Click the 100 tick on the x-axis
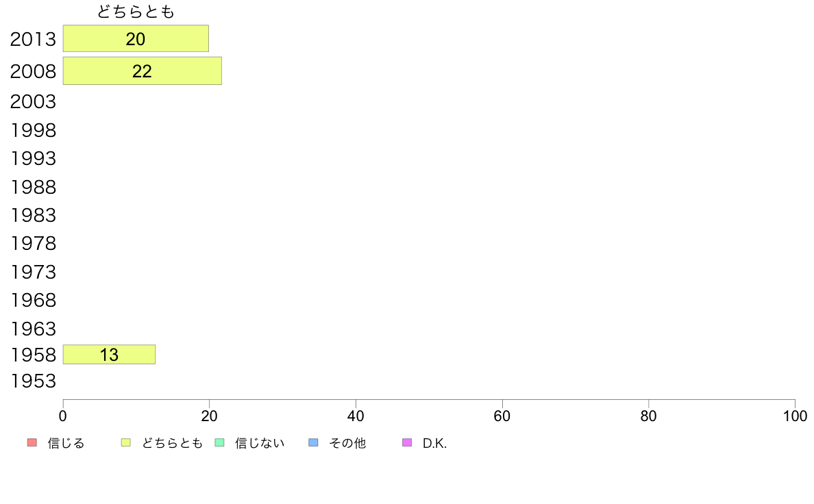814x504 pixels. pos(795,416)
